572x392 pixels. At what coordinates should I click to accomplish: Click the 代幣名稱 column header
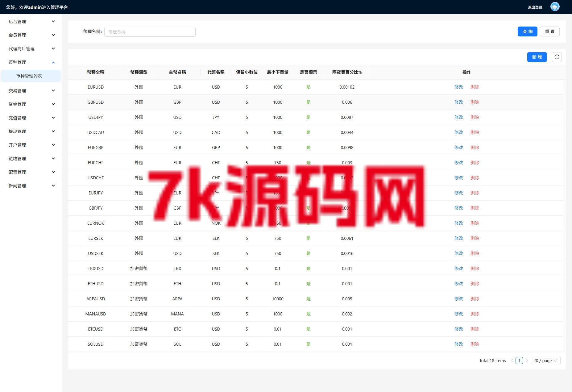216,72
